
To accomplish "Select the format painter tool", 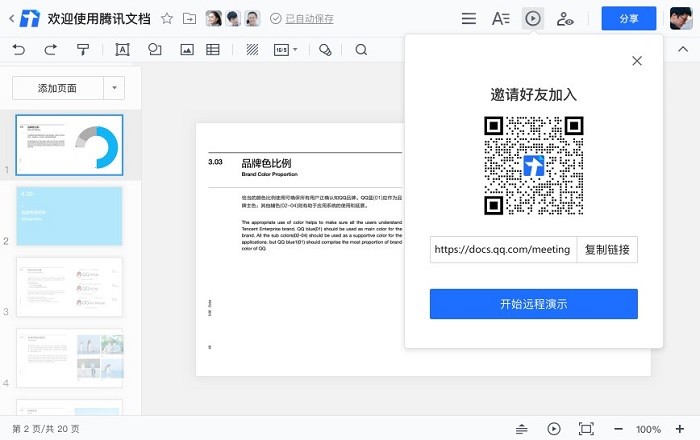I will 83,49.
